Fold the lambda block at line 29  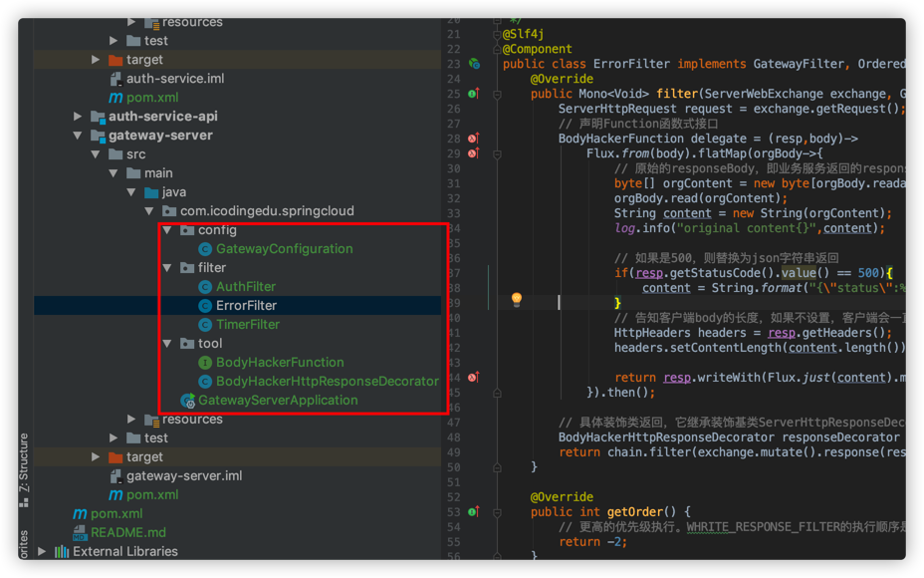pyautogui.click(x=498, y=153)
